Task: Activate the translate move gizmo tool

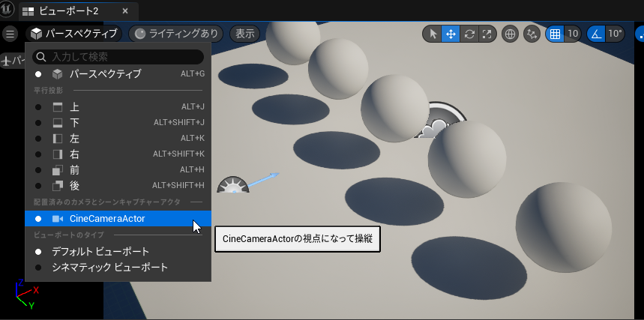Action: click(x=451, y=34)
